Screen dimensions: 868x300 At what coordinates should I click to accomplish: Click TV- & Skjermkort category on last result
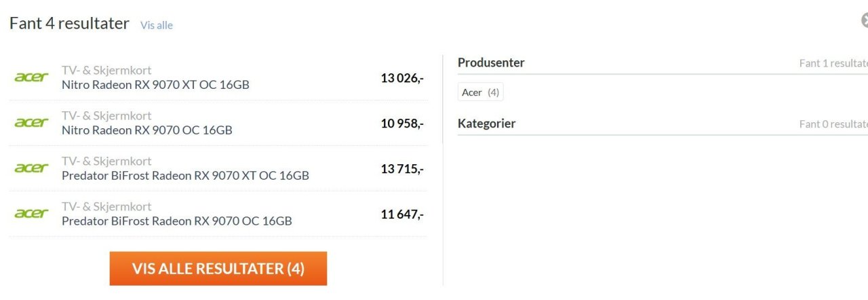[x=106, y=206]
